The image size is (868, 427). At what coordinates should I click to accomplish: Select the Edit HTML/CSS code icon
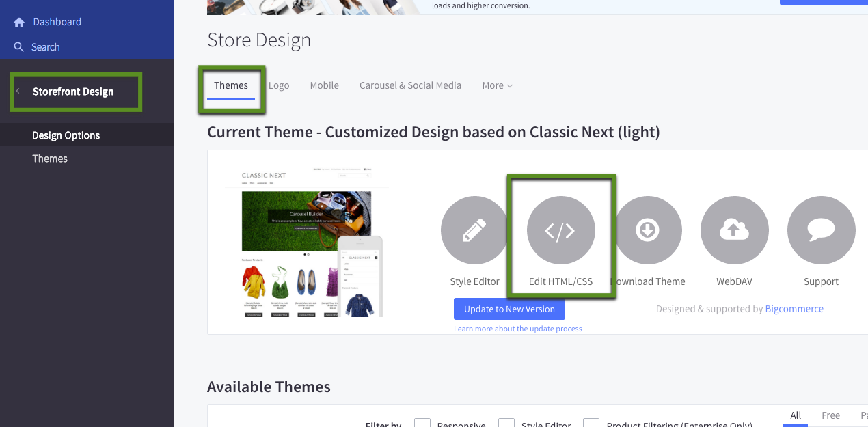[560, 230]
